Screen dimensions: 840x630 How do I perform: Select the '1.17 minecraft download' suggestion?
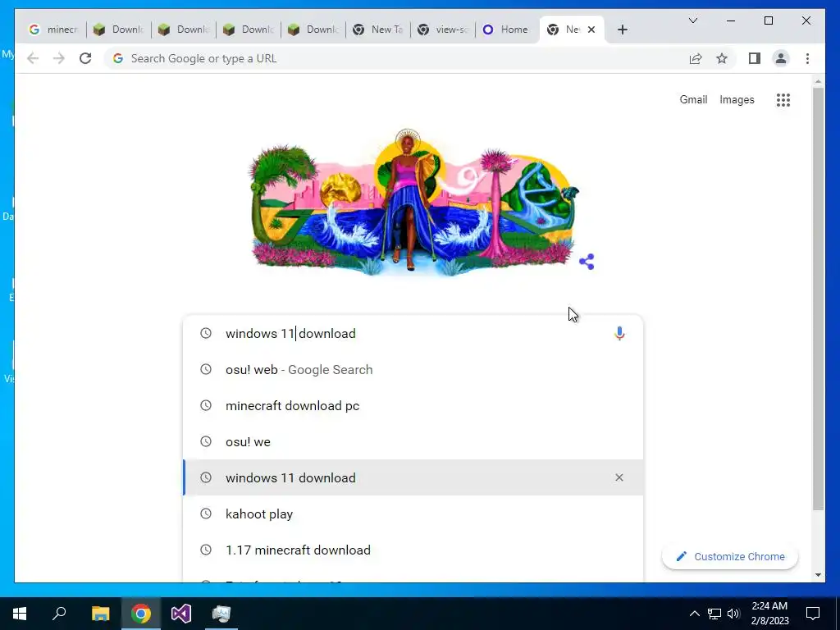pyautogui.click(x=413, y=550)
